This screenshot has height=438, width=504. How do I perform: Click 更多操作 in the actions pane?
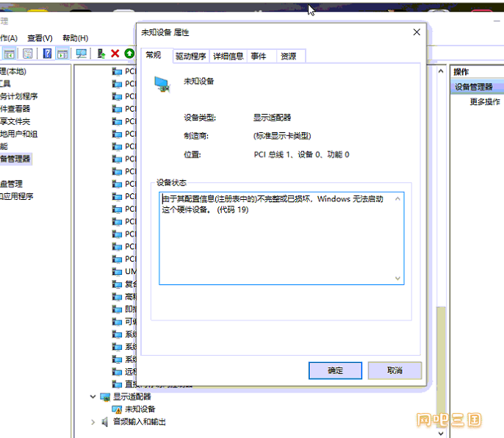[x=485, y=102]
